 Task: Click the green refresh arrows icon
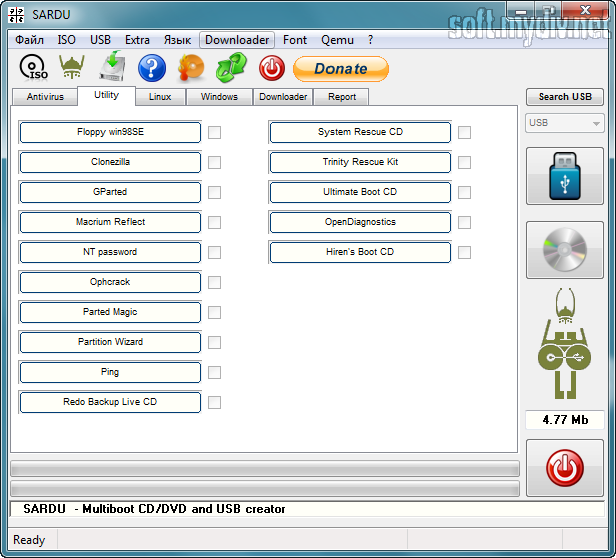tap(231, 68)
